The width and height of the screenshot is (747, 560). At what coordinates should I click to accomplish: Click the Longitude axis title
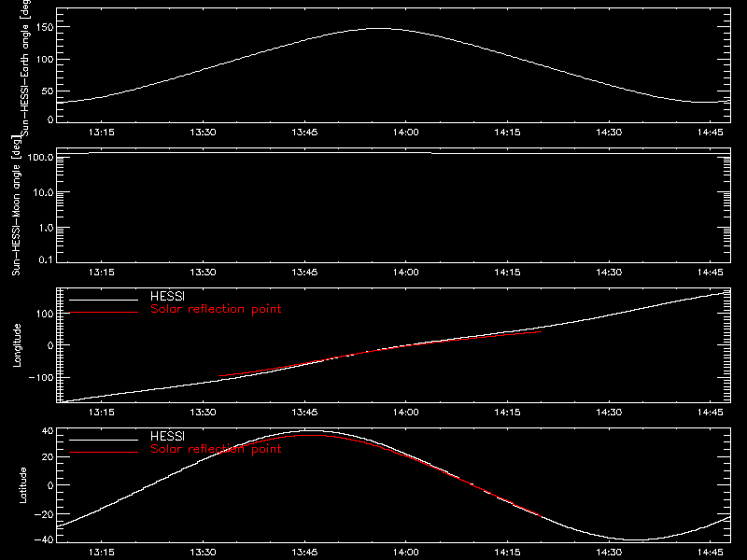17,345
